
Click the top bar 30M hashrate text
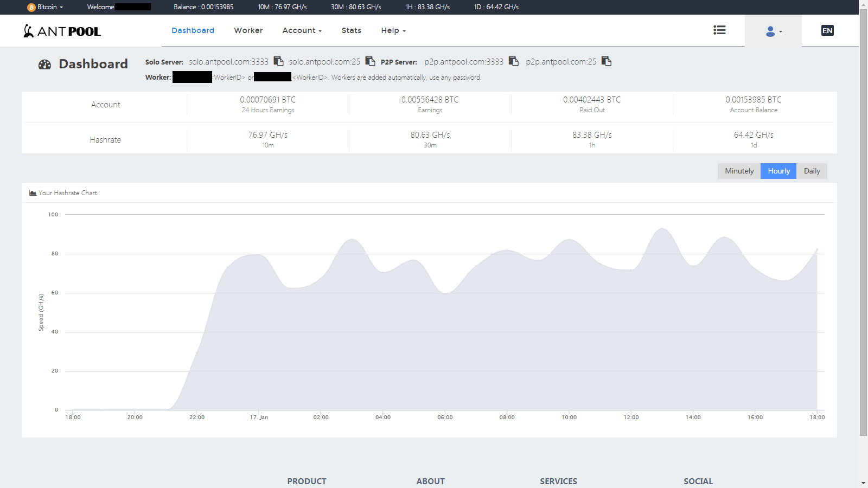[x=356, y=7]
